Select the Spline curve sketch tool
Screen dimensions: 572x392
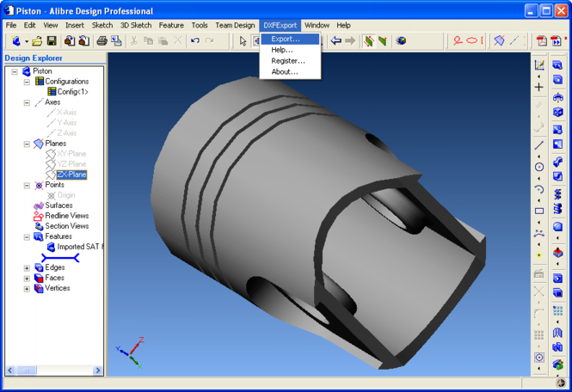point(539,233)
